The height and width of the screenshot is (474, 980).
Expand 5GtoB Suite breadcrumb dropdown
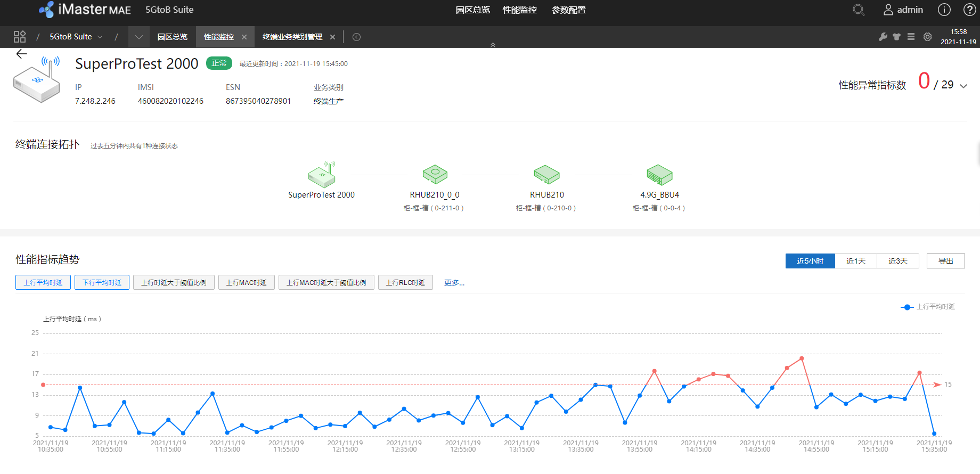[100, 37]
